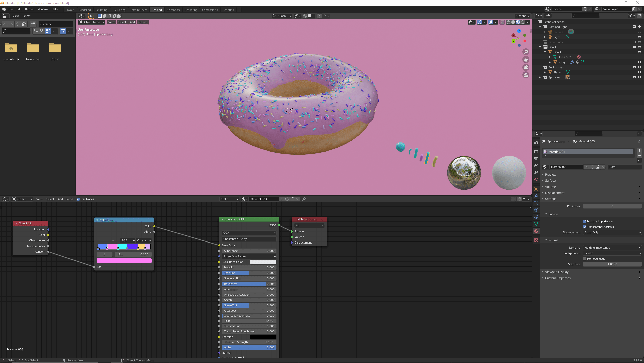This screenshot has height=363, width=644.
Task: Toggle perspective/orthographic grid gizmo
Action: [x=526, y=75]
